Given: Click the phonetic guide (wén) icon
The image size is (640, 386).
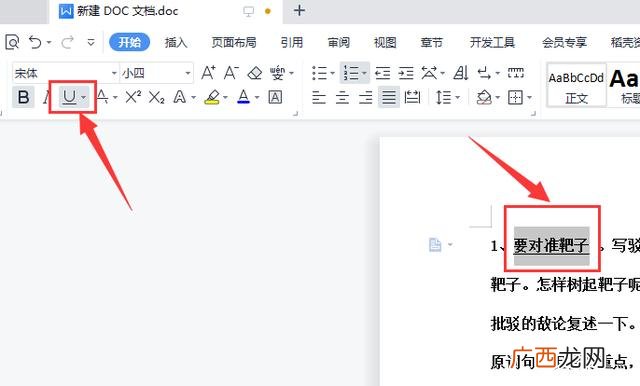Looking at the screenshot, I should coord(278,73).
